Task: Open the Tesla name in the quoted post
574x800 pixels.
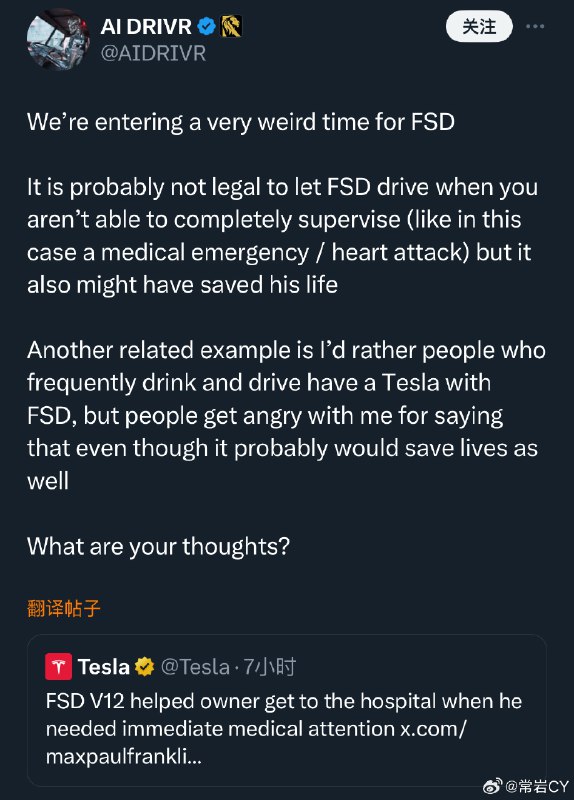Action: click(x=104, y=667)
